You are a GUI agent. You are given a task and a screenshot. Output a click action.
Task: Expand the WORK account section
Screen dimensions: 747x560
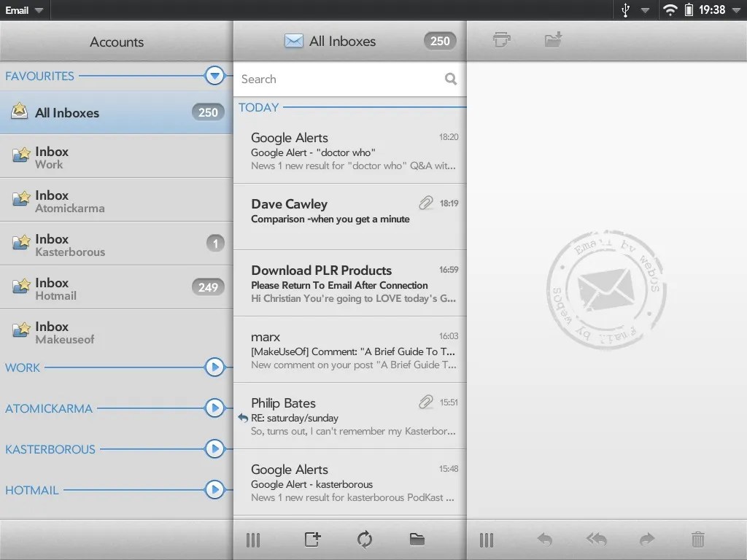coord(214,367)
